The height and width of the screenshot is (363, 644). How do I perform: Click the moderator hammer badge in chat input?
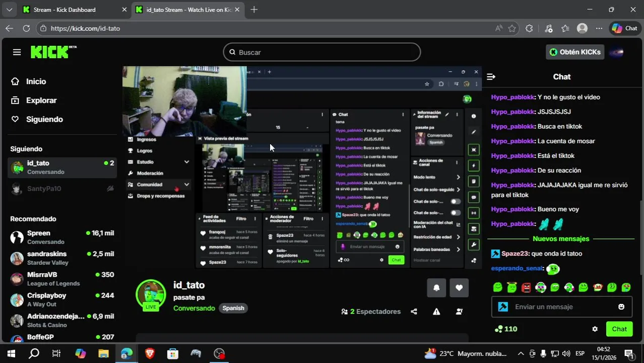click(502, 307)
